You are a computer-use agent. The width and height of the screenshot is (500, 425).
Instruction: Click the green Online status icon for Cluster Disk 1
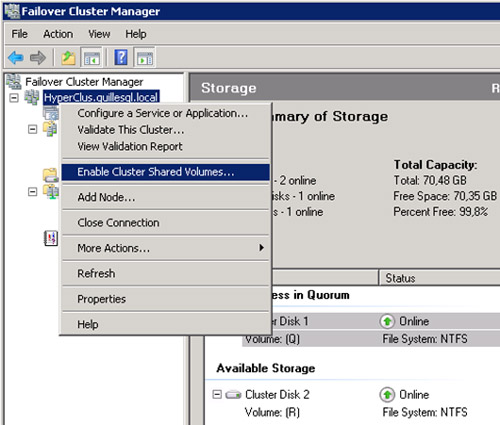[387, 321]
